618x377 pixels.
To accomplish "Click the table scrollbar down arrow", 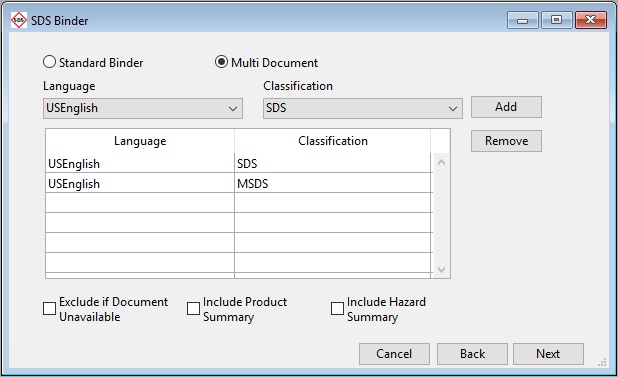I will 441,269.
